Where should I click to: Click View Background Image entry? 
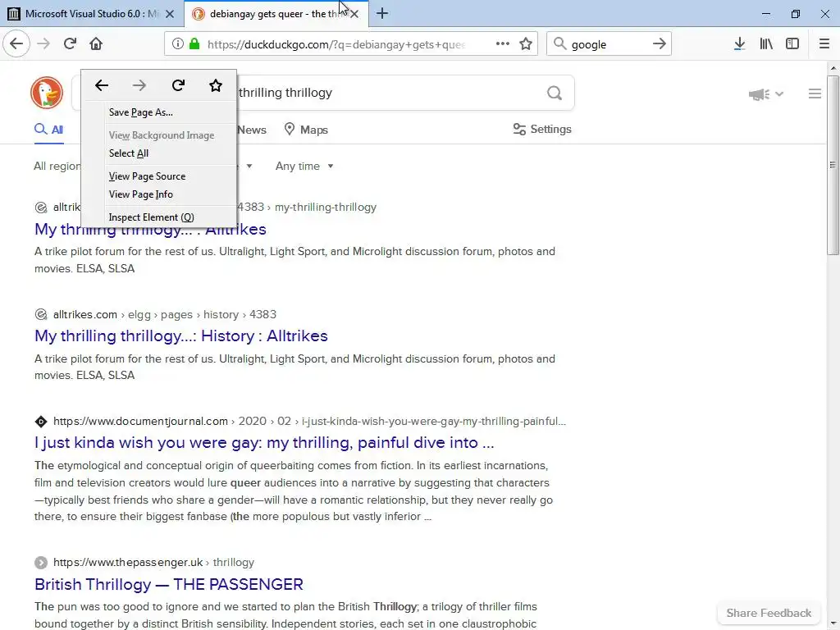(162, 135)
